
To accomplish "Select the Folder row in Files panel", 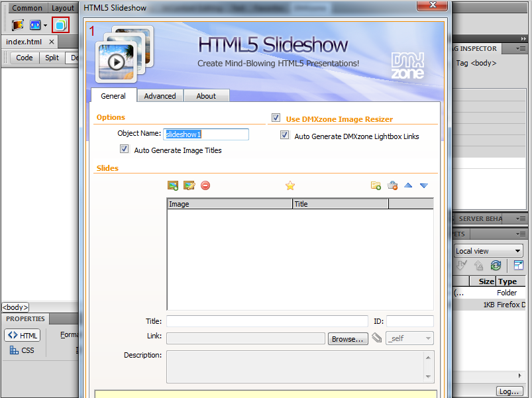I will (489, 293).
